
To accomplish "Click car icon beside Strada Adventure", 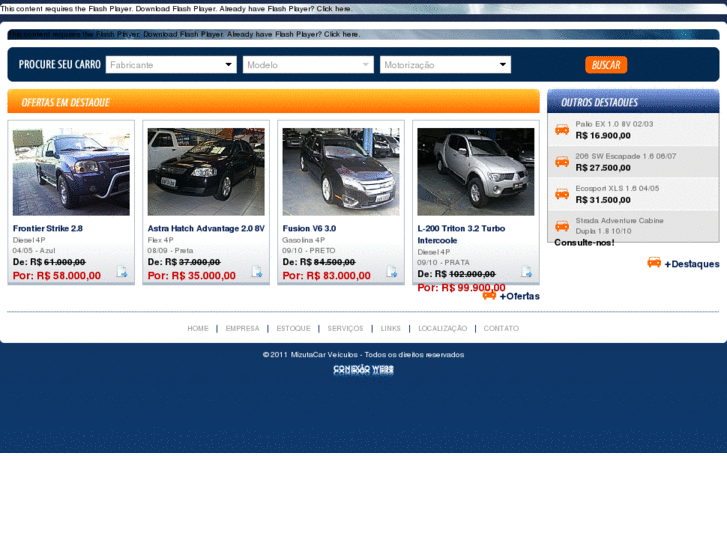I will (x=562, y=226).
